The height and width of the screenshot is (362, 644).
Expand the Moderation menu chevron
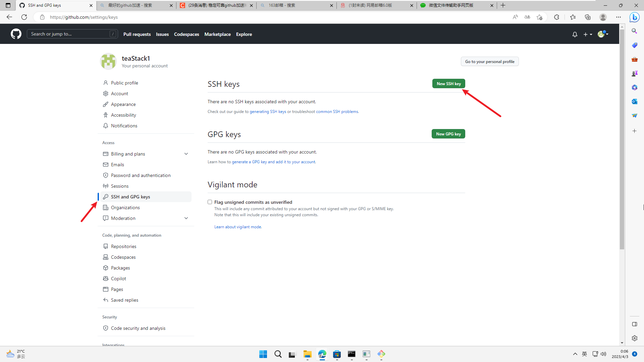tap(186, 218)
